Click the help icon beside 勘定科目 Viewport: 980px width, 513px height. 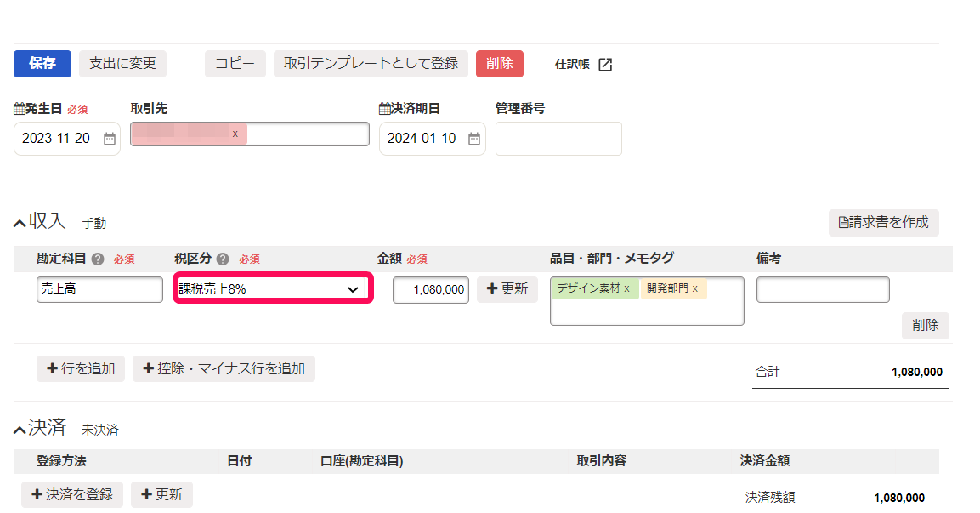[x=98, y=259]
